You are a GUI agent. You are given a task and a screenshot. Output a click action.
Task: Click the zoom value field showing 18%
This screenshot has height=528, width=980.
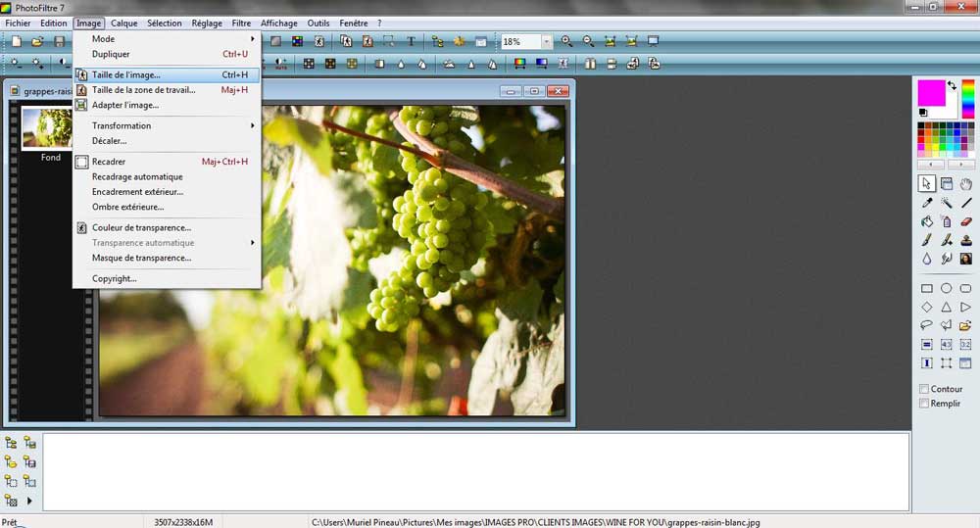pyautogui.click(x=520, y=41)
